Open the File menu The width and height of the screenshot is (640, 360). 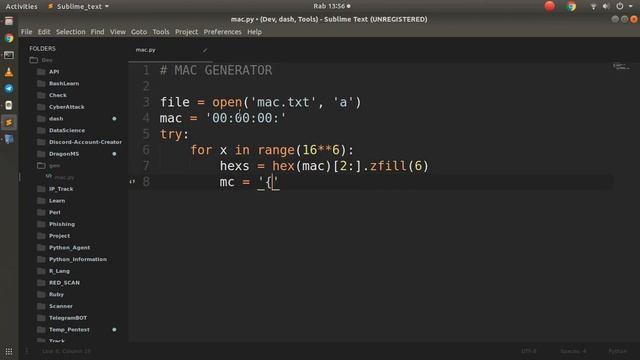(27, 32)
